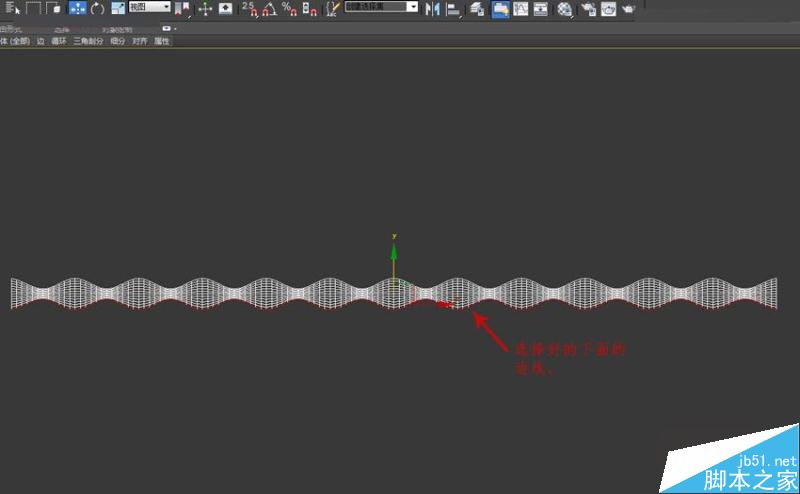Open the Schematic View icon
Image resolution: width=800 pixels, height=494 pixels.
pos(540,9)
